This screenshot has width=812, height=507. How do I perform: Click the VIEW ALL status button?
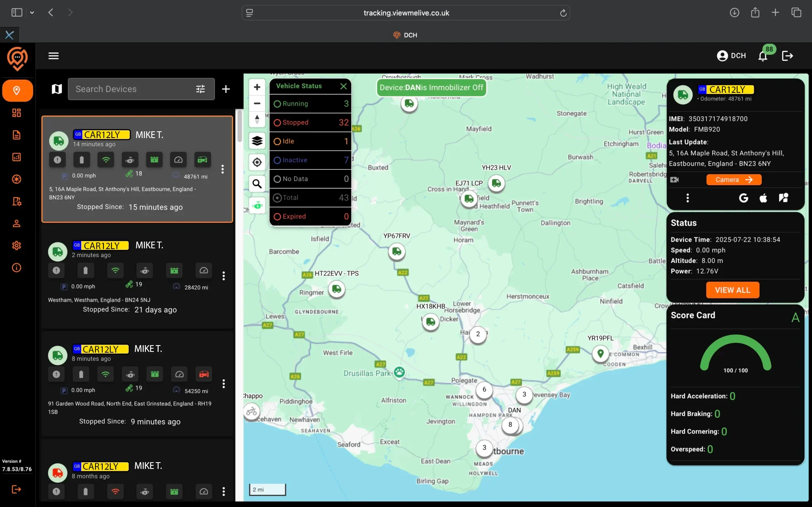[x=732, y=290]
